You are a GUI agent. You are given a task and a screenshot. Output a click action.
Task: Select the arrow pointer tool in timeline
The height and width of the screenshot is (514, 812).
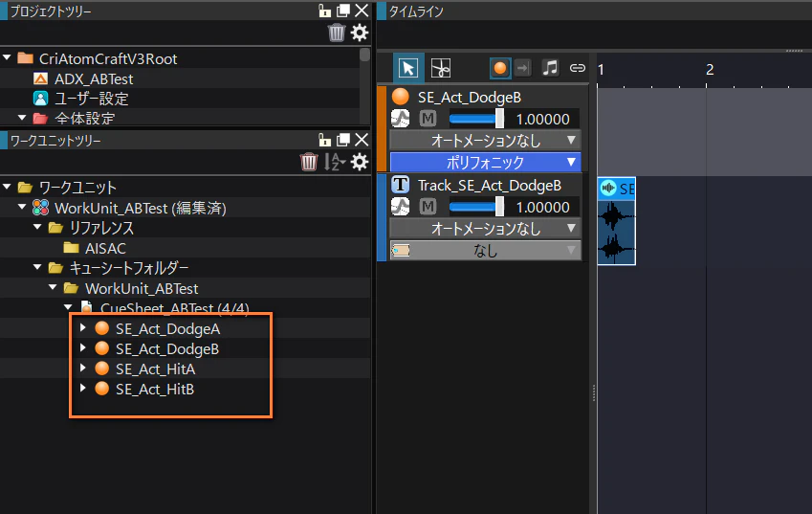(408, 68)
